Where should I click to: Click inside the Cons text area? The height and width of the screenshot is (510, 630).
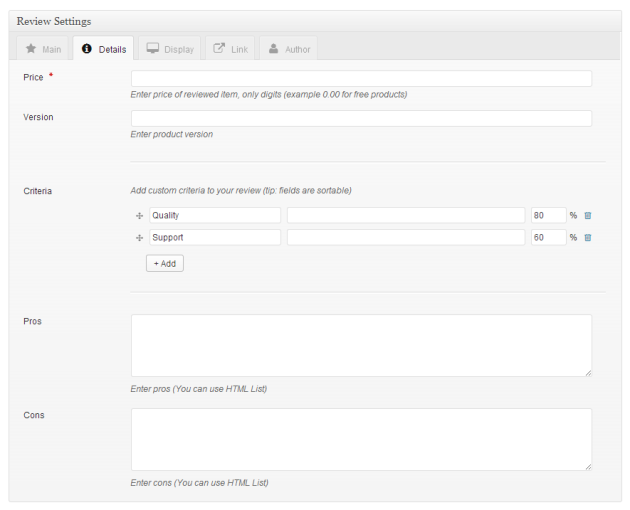(x=361, y=440)
